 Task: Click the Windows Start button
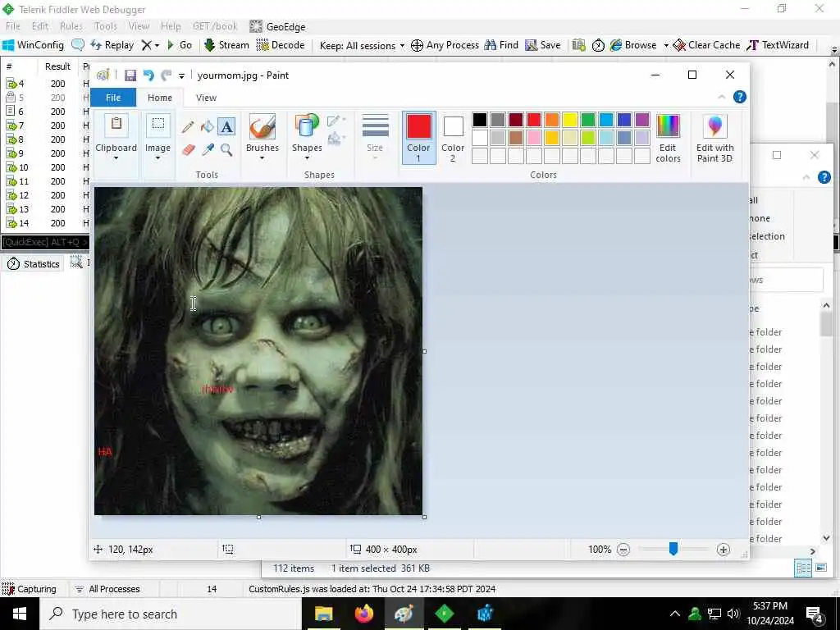(20, 614)
